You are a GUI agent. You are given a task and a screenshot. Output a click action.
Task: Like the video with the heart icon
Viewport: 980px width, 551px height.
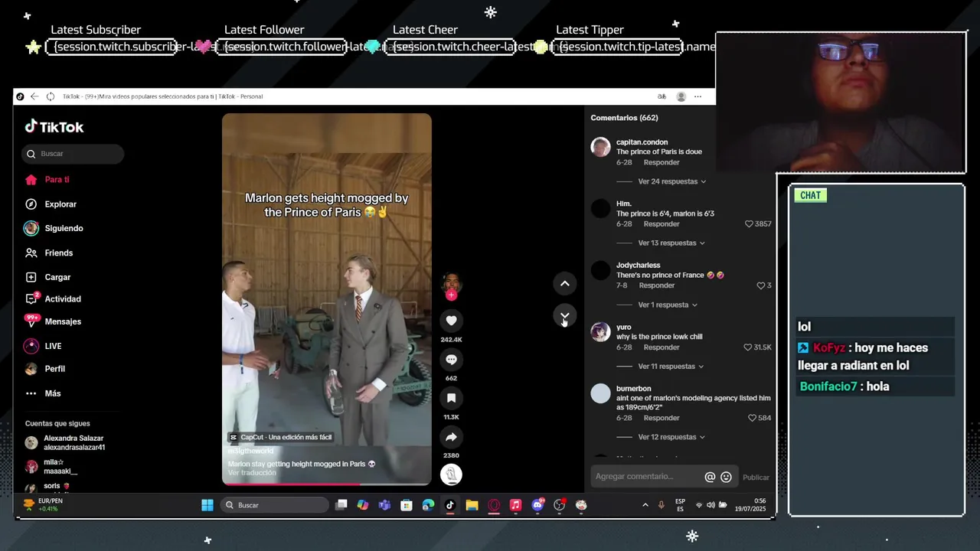coord(451,321)
